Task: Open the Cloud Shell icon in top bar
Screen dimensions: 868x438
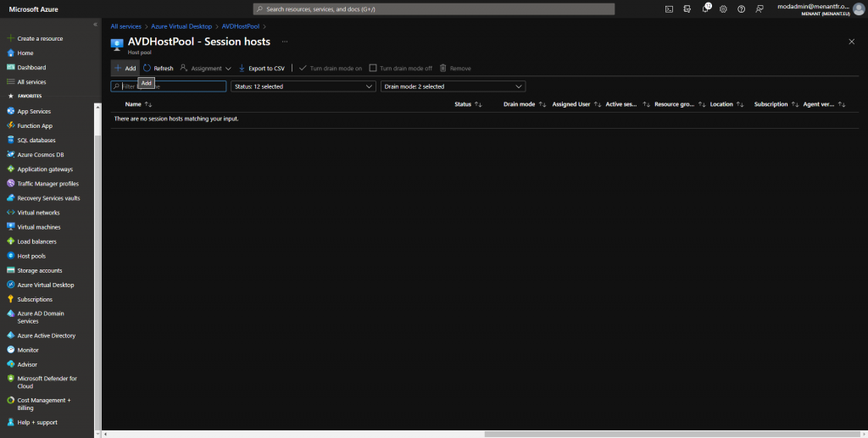Action: click(x=669, y=8)
